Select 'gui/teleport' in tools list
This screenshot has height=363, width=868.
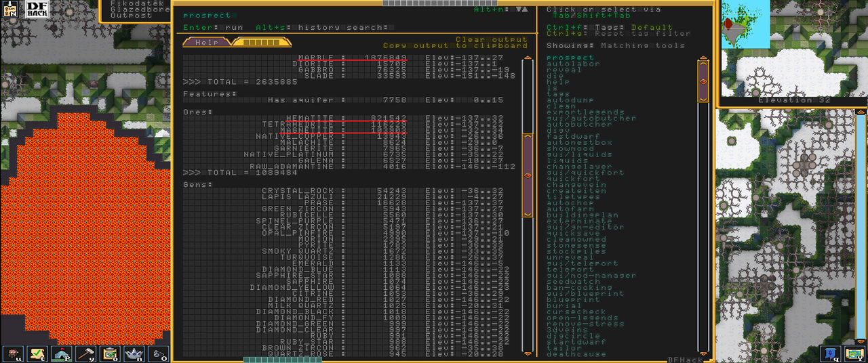583,264
